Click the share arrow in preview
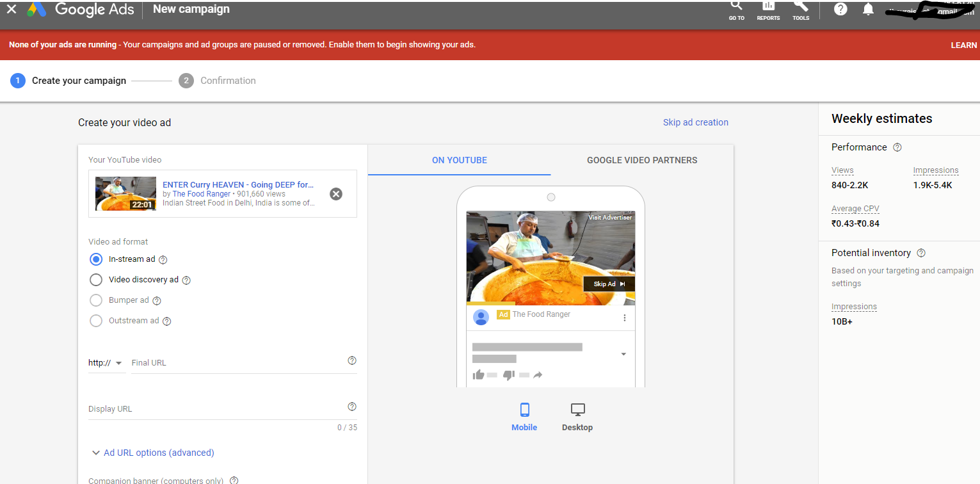Image resolution: width=980 pixels, height=484 pixels. [538, 375]
